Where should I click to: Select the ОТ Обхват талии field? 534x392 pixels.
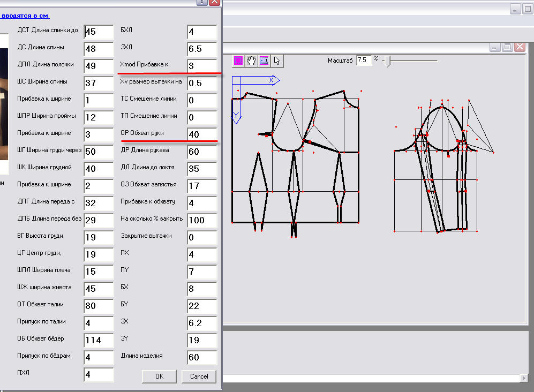click(99, 306)
